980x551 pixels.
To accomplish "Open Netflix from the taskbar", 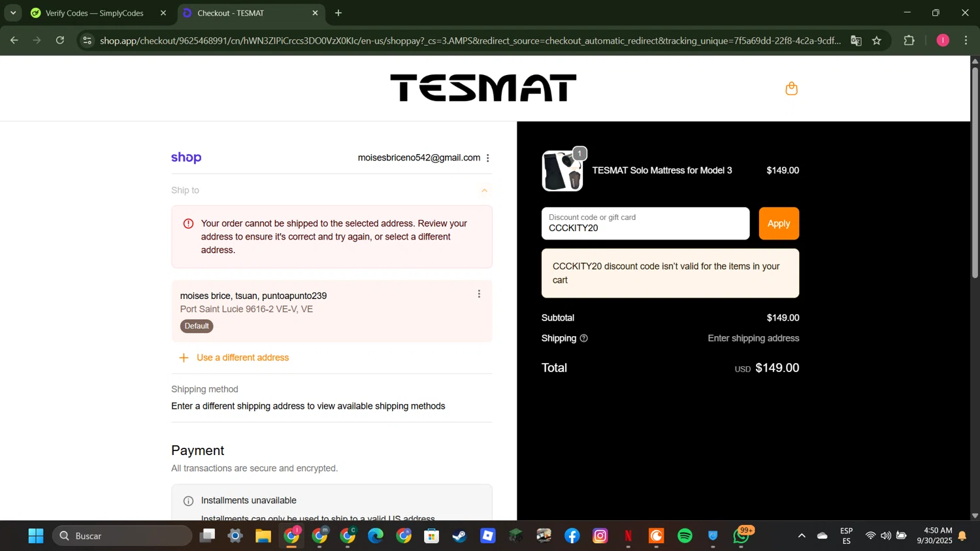I will click(629, 536).
